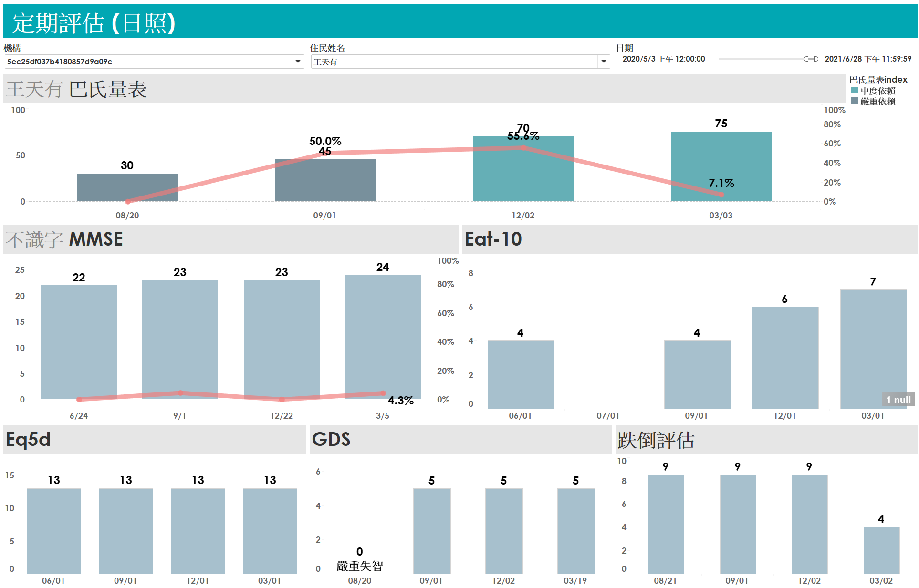The width and height of the screenshot is (919, 588).
Task: Click the 跌倒評估 bar for 09/01
Action: (738, 524)
